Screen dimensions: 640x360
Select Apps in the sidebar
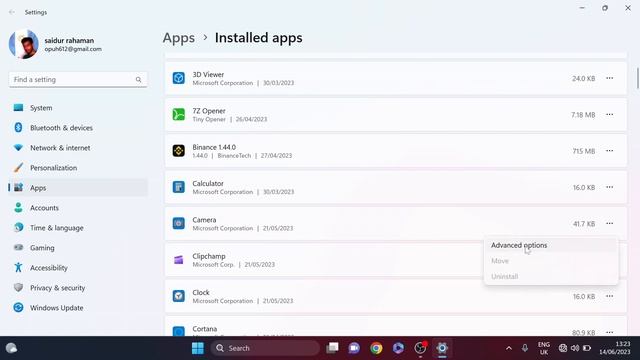(78, 188)
